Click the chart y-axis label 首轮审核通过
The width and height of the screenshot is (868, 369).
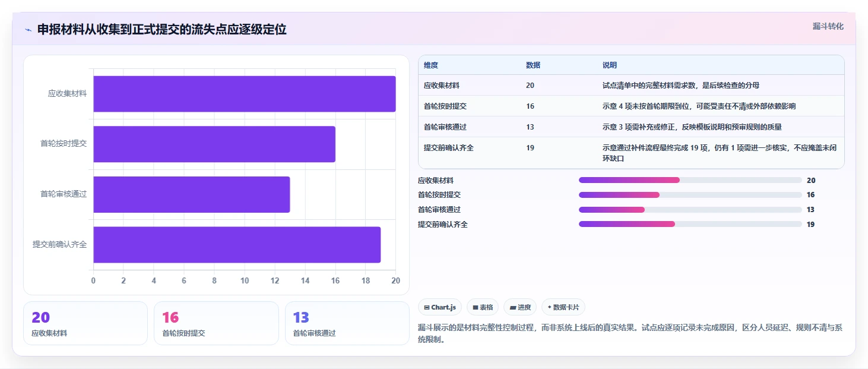point(64,194)
